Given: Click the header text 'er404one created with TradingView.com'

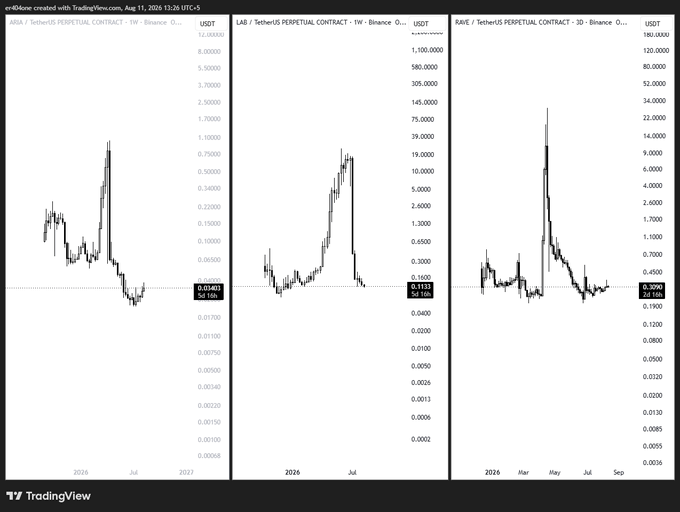Looking at the screenshot, I should (63, 8).
